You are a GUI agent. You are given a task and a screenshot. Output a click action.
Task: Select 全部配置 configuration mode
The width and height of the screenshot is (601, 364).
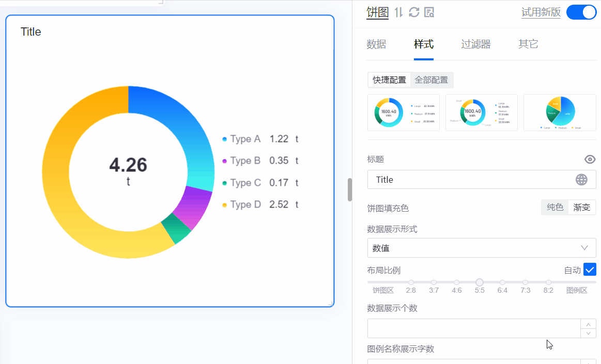pos(432,80)
